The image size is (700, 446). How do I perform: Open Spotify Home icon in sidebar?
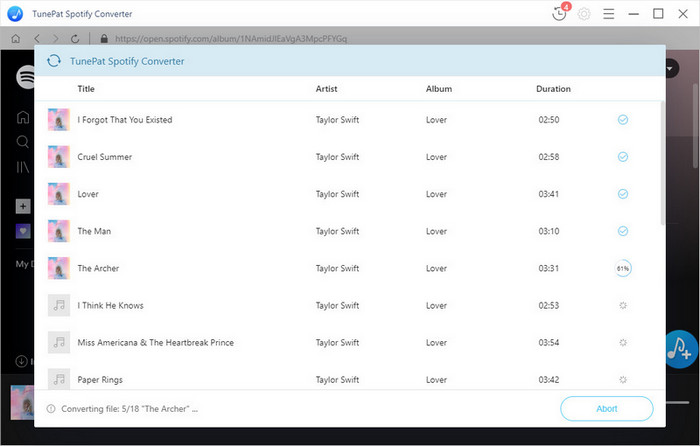23,117
